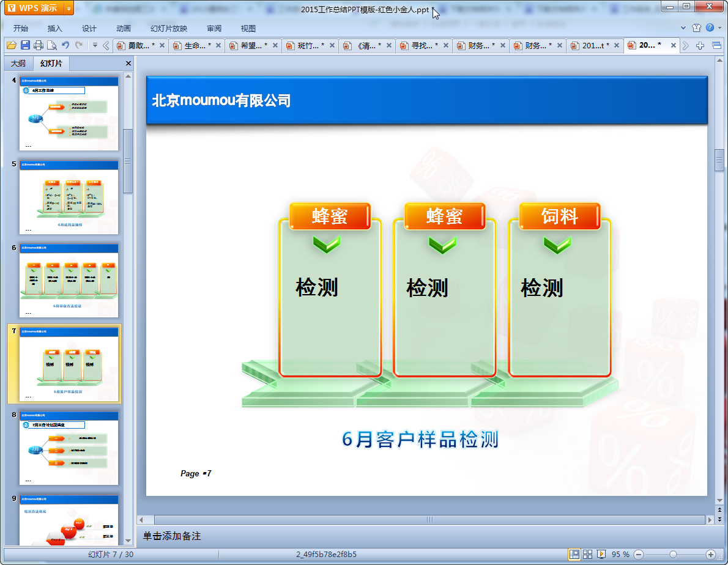
Task: Add a new document tab
Action: click(700, 45)
